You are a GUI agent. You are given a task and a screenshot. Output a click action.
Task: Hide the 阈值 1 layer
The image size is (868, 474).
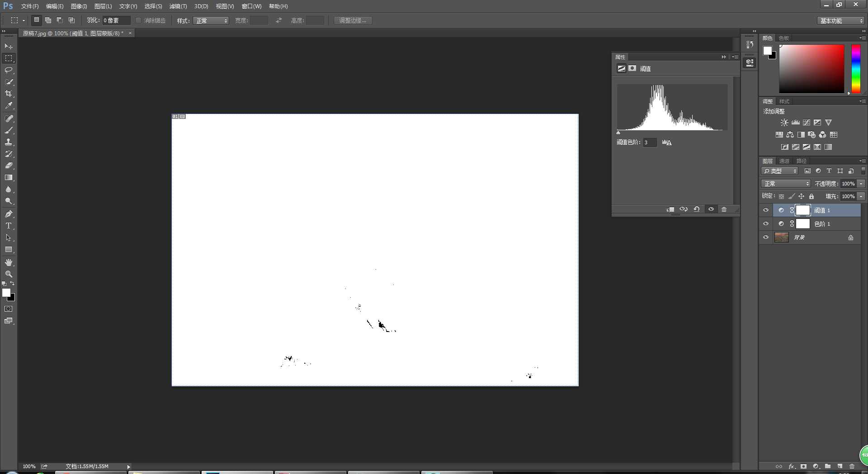coord(766,210)
